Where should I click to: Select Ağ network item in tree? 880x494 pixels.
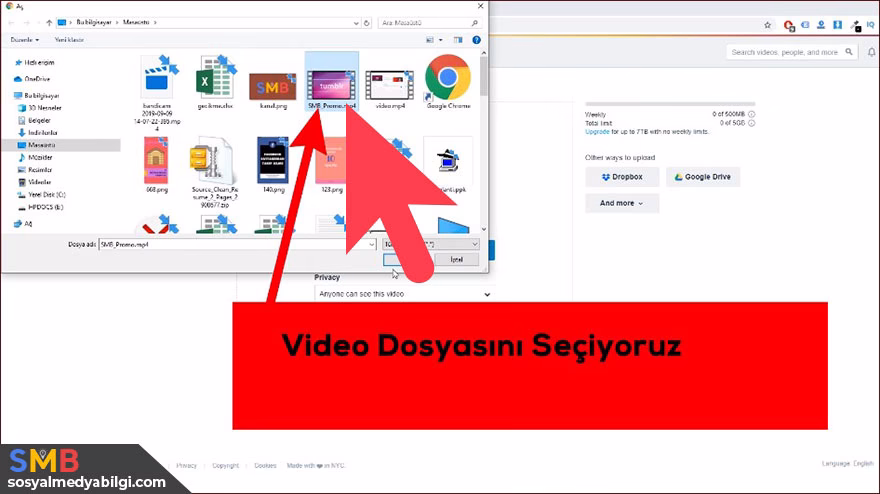(28, 224)
